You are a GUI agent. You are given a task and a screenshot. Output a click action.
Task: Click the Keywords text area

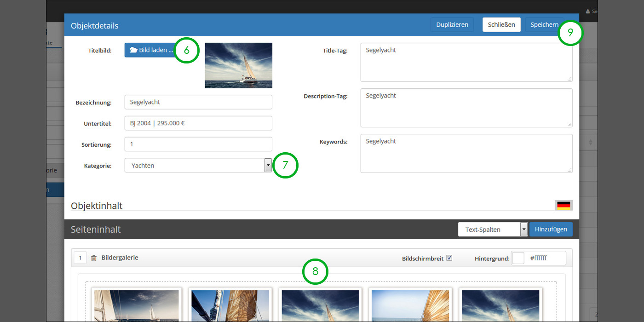(466, 153)
